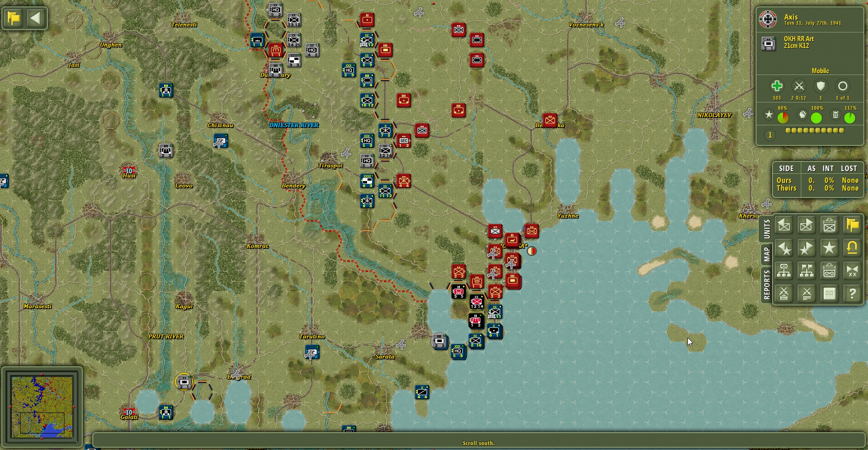Click the 117% supply pie gauge

[850, 118]
